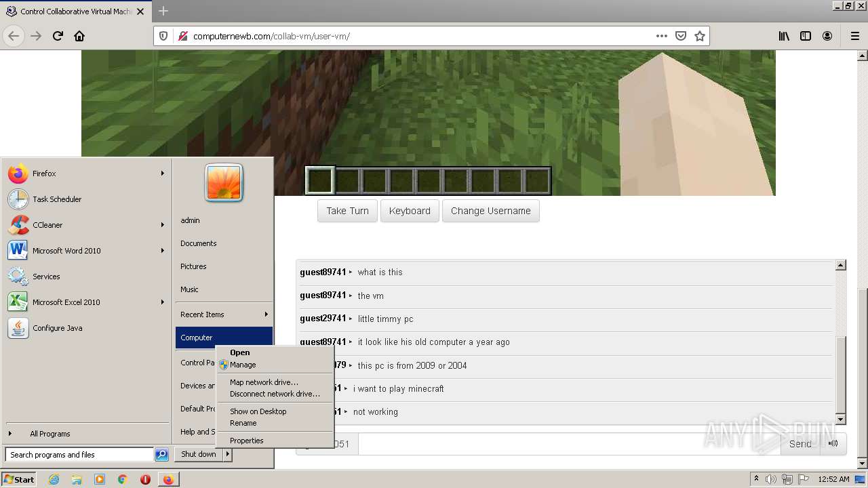
Task: Bookmark this page with the star
Action: click(700, 36)
